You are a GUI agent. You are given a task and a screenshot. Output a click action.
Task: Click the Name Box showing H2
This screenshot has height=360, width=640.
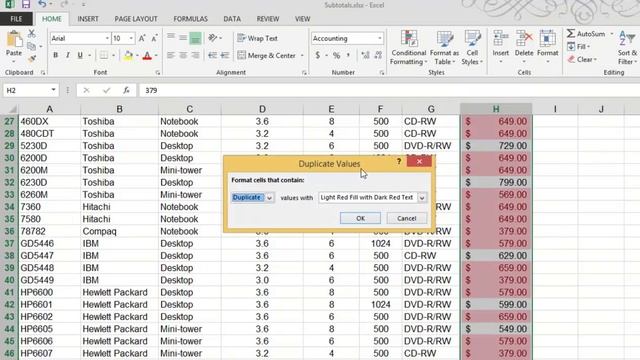coord(31,90)
